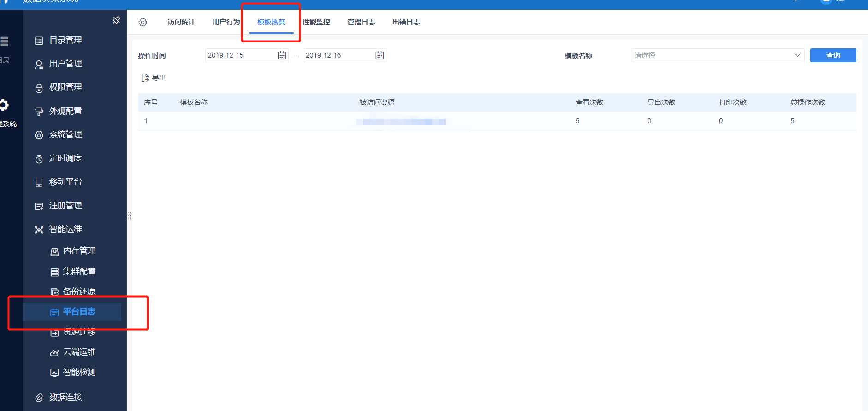The height and width of the screenshot is (411, 868).
Task: Open 外观配置 menu
Action: pos(65,111)
